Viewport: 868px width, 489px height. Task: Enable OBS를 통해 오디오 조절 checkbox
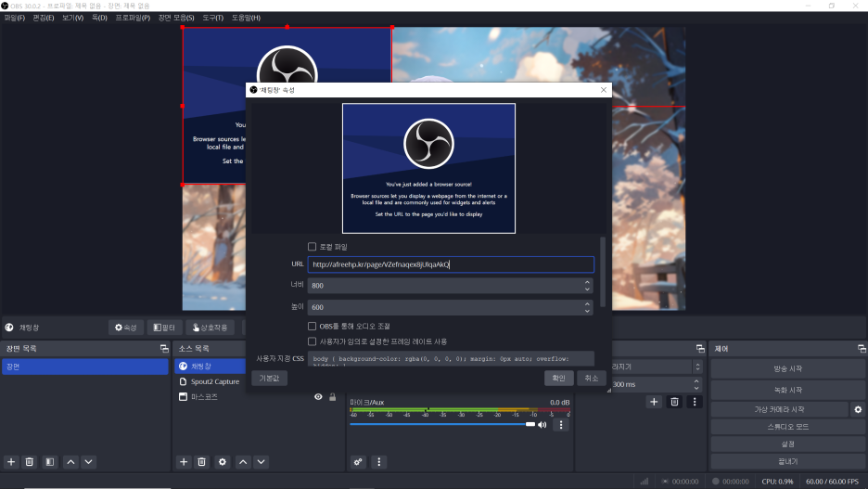(313, 327)
